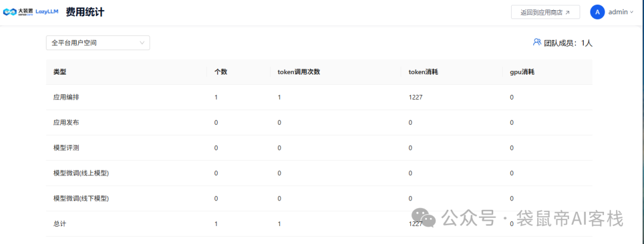Screen dimensions: 644x244
Task: Select the 模型微调(线上模型) row label
Action: [x=81, y=174]
